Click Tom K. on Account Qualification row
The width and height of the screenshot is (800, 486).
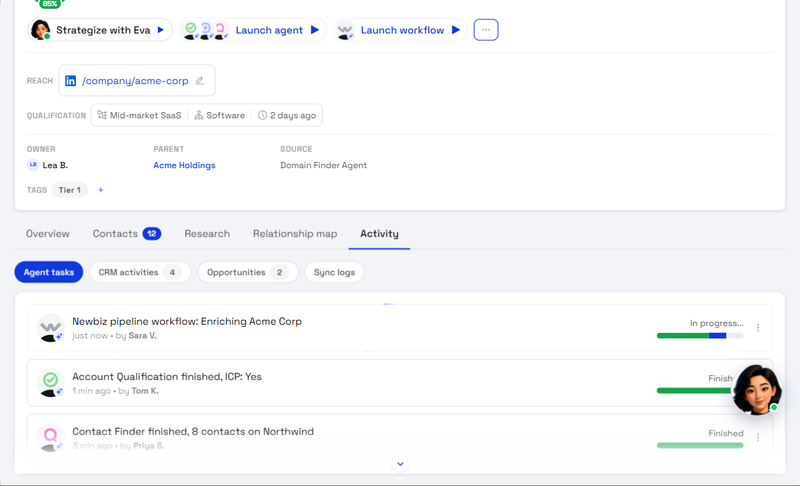coord(145,391)
